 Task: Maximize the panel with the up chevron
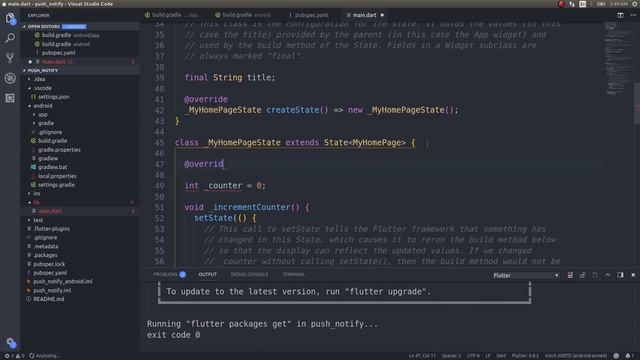click(608, 275)
